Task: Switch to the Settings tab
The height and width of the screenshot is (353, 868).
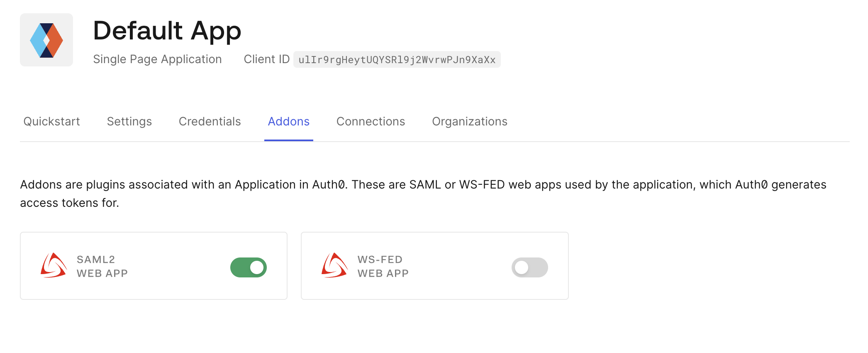Action: tap(129, 121)
